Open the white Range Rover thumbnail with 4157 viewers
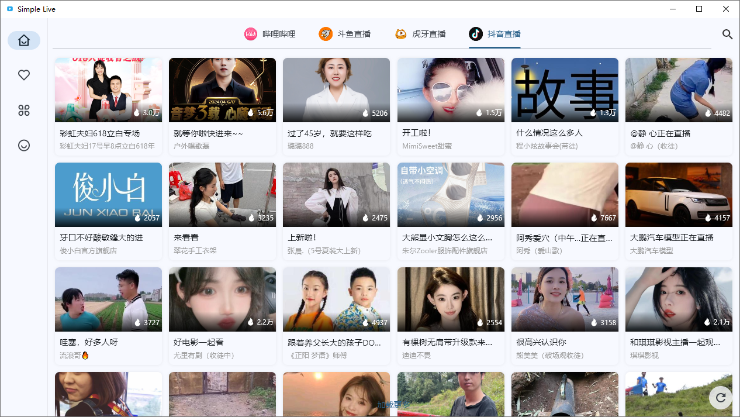740x417 pixels. [x=679, y=194]
